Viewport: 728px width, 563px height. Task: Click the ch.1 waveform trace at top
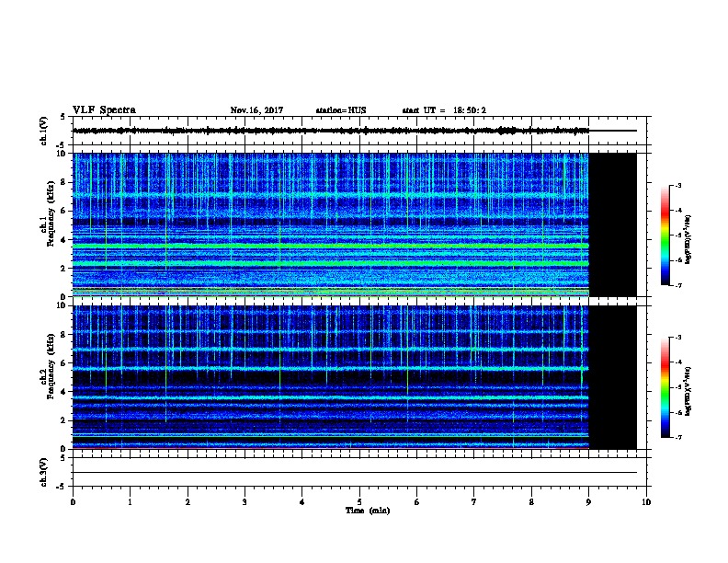point(331,131)
